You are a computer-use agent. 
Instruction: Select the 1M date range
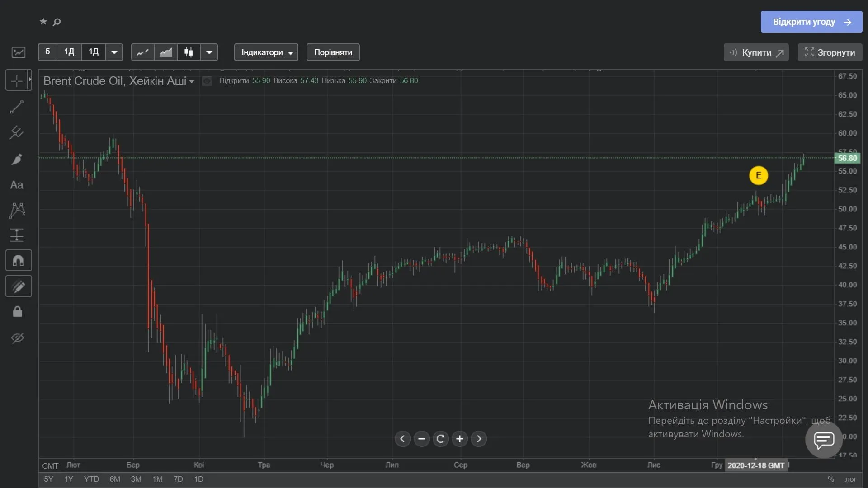(157, 479)
